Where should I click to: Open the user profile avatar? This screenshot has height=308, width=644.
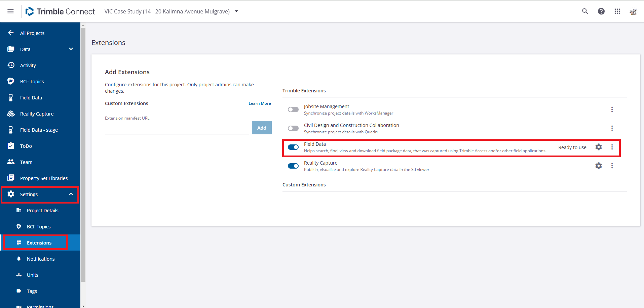point(633,12)
